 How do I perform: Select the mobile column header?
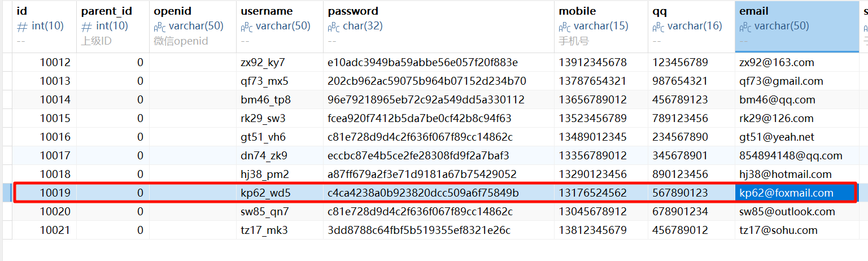pyautogui.click(x=577, y=11)
